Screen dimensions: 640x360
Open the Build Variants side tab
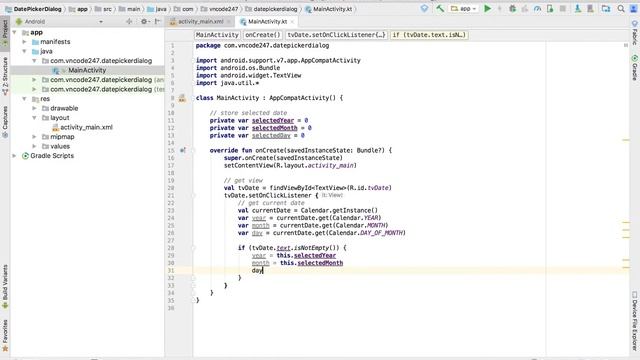(5, 287)
